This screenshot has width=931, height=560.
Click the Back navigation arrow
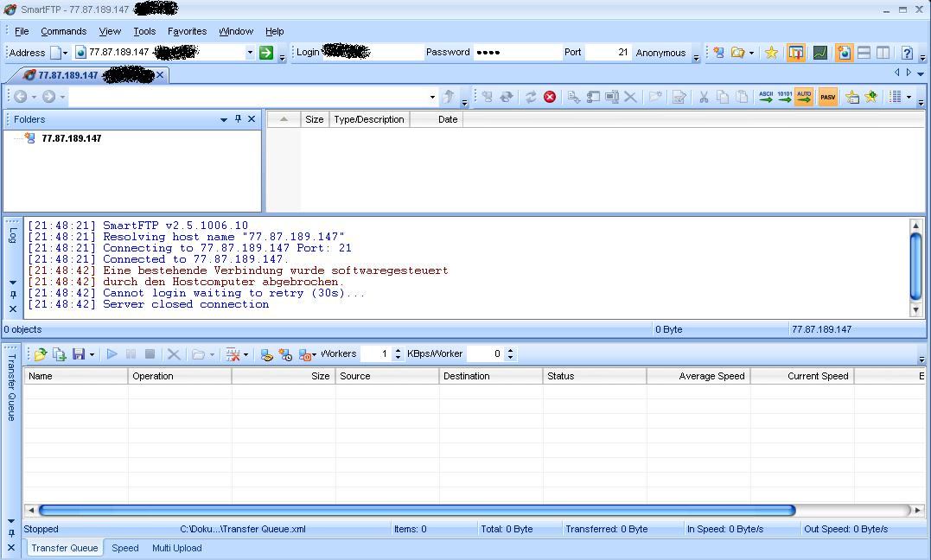click(x=20, y=97)
